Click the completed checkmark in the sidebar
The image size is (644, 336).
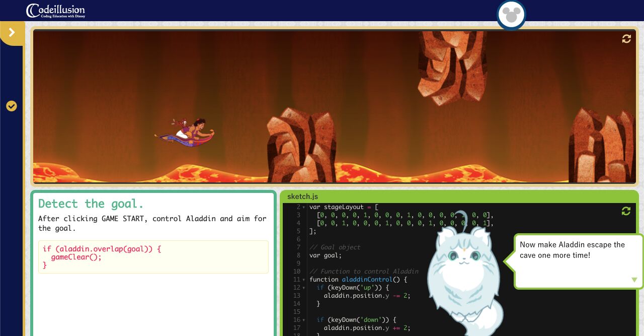coord(12,106)
